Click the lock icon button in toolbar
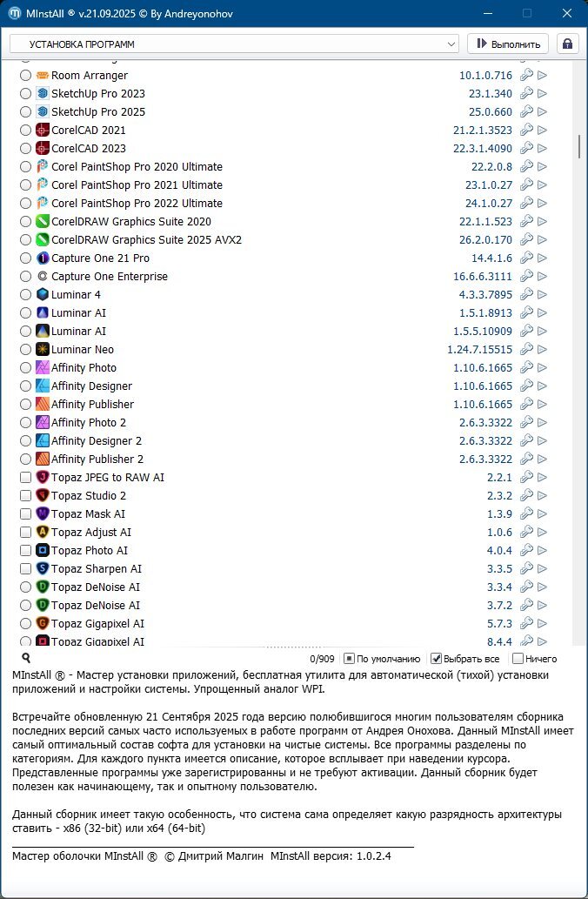 568,44
